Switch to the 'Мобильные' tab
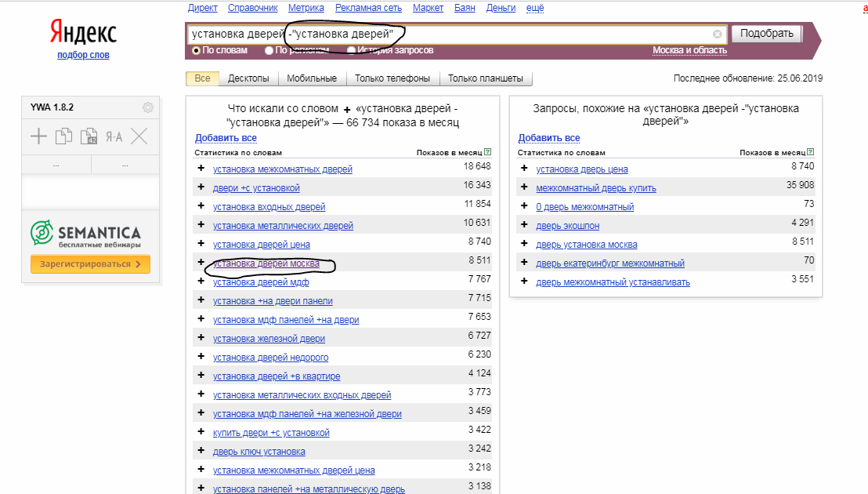 click(312, 78)
